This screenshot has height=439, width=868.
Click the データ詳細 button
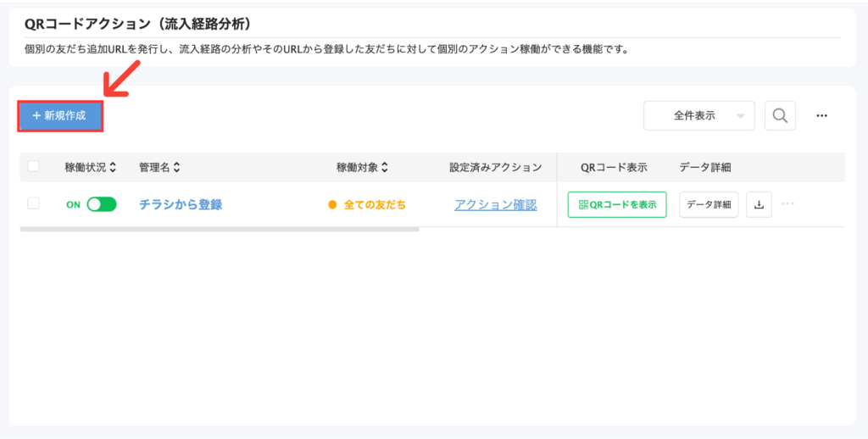(x=709, y=205)
